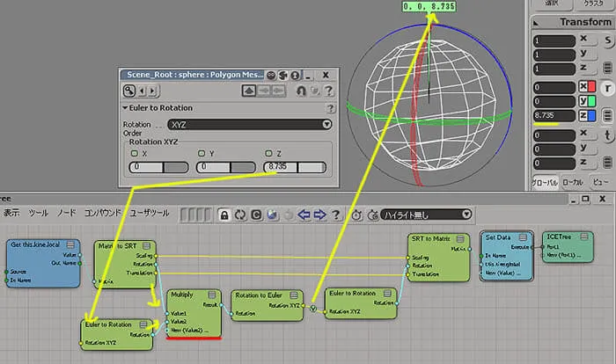Click the blue forward arrow in ICE toolbar
Image resolution: width=616 pixels, height=364 pixels.
319,215
